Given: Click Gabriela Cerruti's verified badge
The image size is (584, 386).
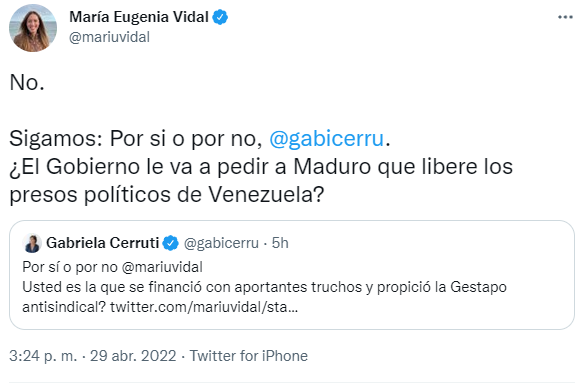Looking at the screenshot, I should tap(171, 243).
